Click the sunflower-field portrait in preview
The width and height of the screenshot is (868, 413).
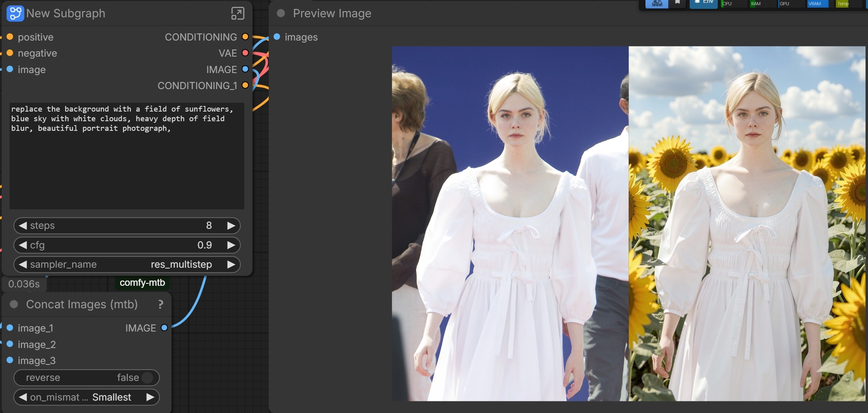coord(747,224)
